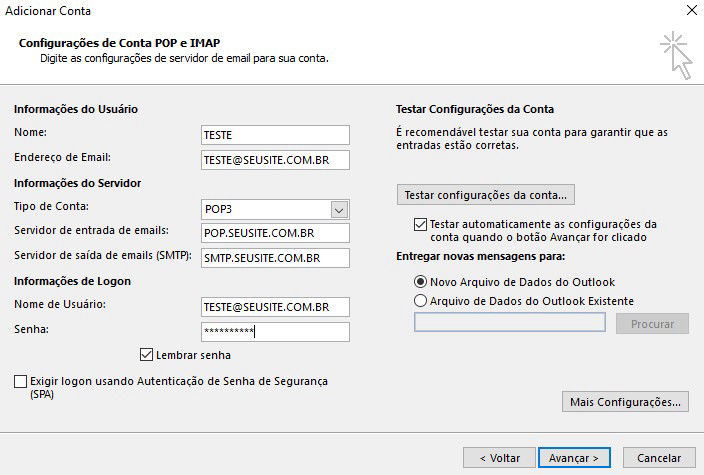Go back with the Voltar button
Viewport: 704px width, 475px height.
pyautogui.click(x=499, y=457)
